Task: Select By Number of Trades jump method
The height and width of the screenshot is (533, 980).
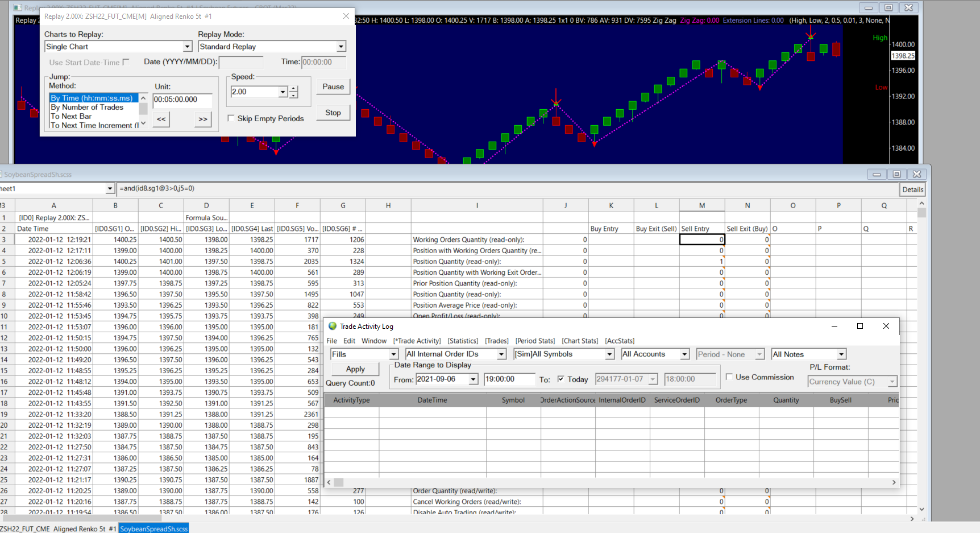Action: pos(94,107)
